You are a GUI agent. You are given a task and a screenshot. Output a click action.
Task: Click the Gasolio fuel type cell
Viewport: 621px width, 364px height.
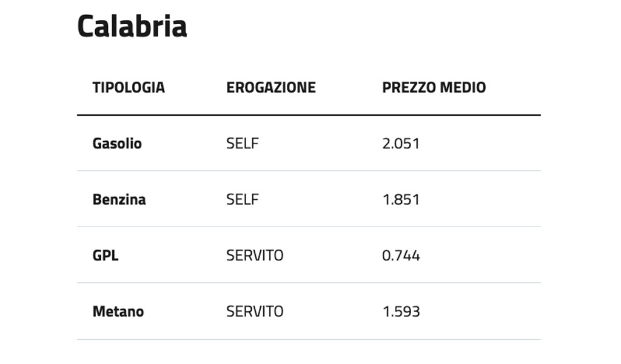(117, 144)
